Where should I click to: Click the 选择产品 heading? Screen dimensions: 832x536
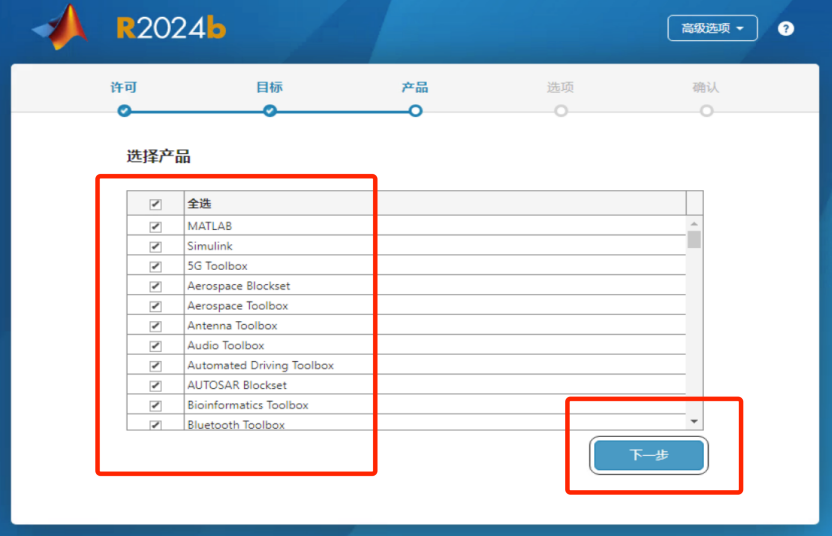(158, 157)
